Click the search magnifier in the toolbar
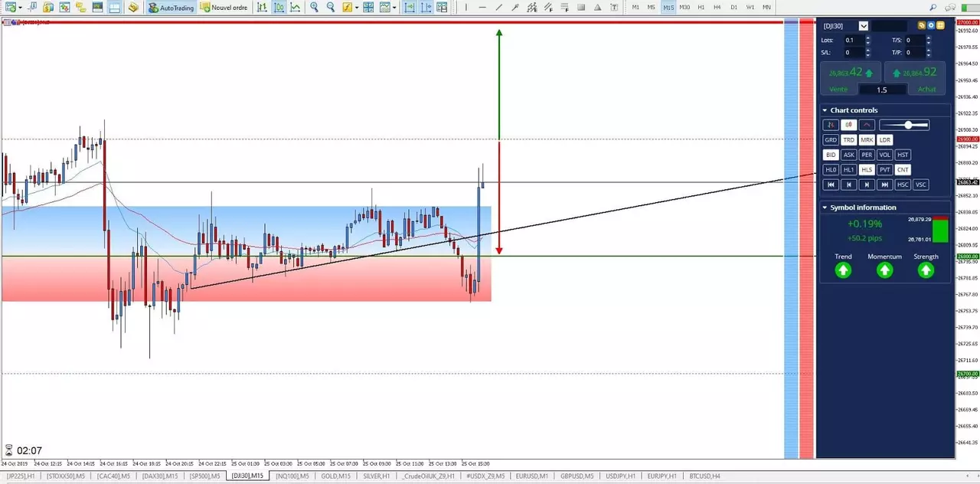 (x=933, y=7)
